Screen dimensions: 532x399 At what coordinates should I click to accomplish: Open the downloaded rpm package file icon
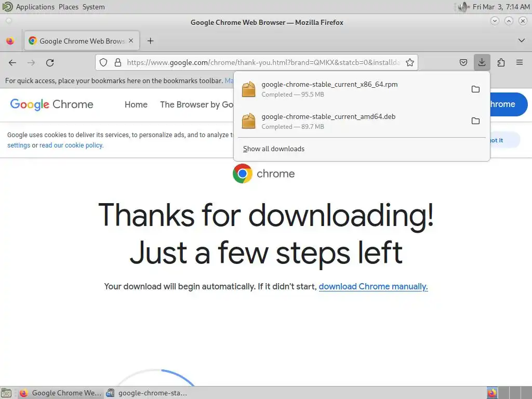(248, 89)
